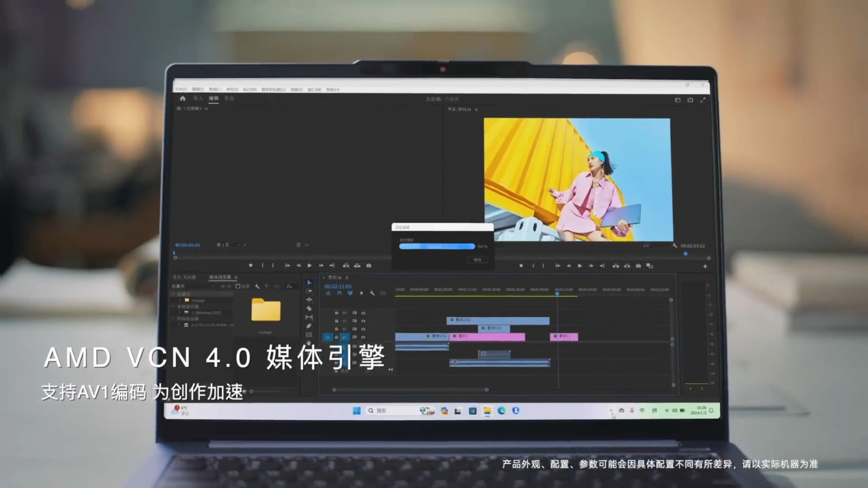Screen dimensions: 868x488
Task: Hide track V1 with eye icon
Action: click(363, 337)
